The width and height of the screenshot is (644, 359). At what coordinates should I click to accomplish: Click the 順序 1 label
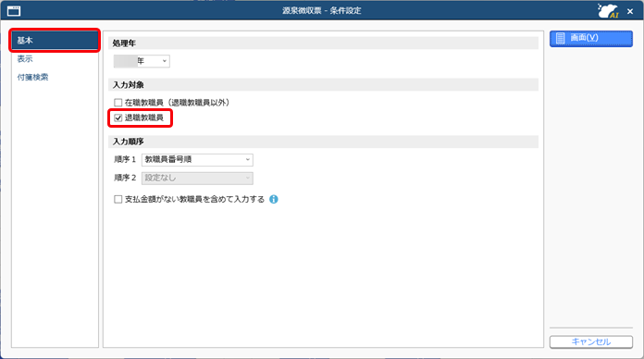pyautogui.click(x=124, y=159)
